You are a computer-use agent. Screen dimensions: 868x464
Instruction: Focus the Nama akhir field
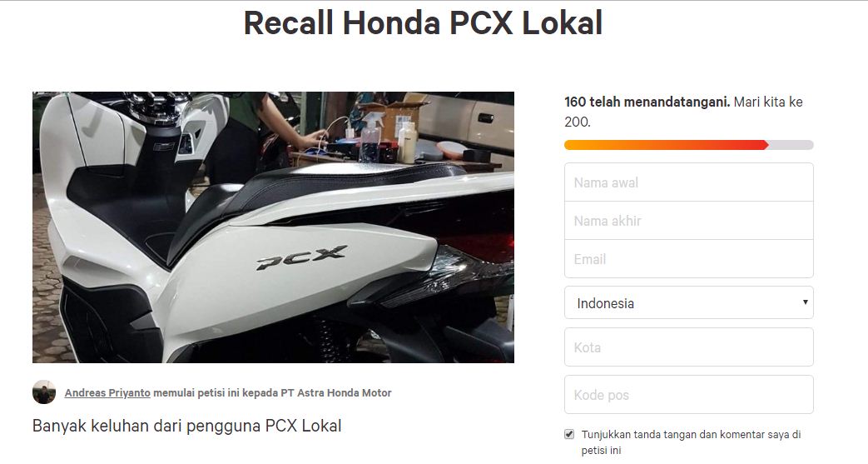click(688, 221)
